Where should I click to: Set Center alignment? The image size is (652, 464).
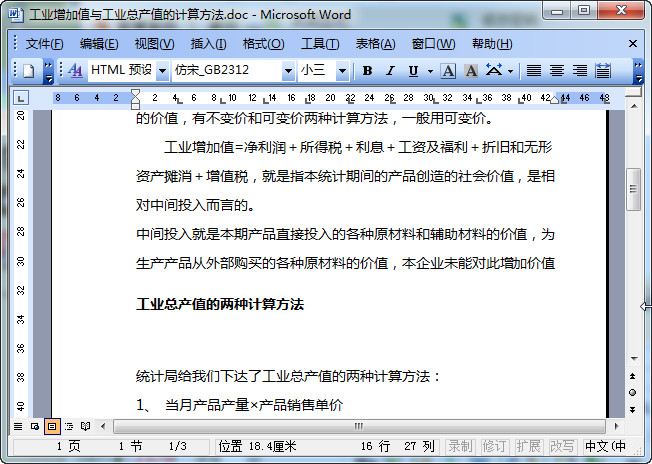[x=557, y=71]
